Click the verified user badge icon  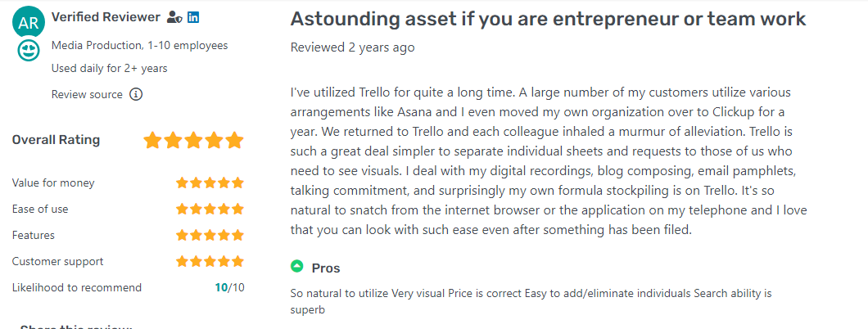[x=173, y=17]
